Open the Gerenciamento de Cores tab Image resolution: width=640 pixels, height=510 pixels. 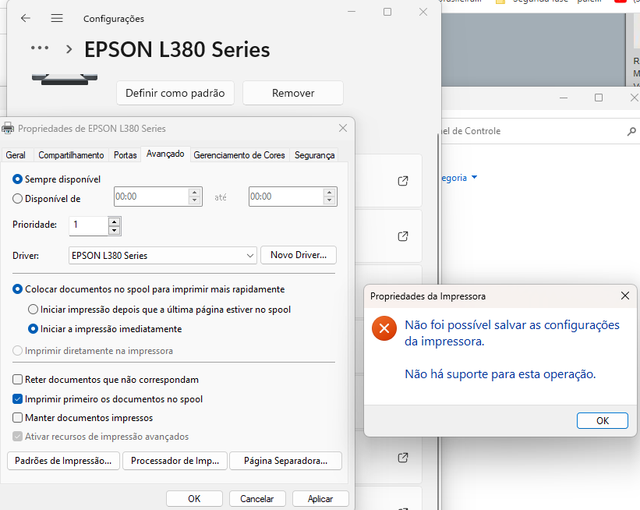[239, 155]
